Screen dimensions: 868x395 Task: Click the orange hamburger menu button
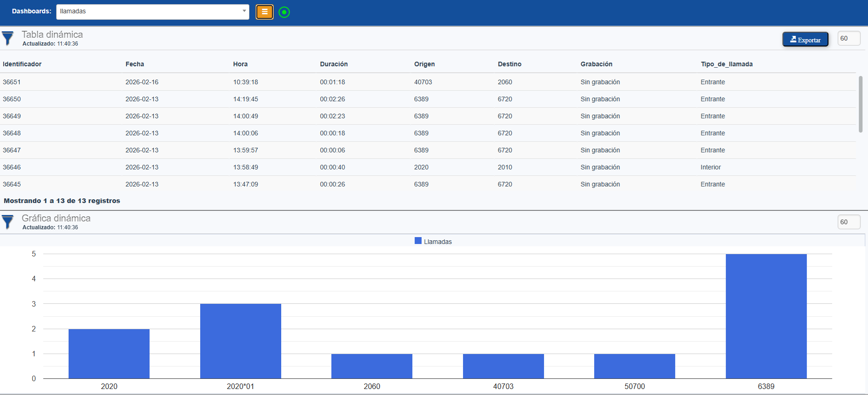(x=264, y=12)
